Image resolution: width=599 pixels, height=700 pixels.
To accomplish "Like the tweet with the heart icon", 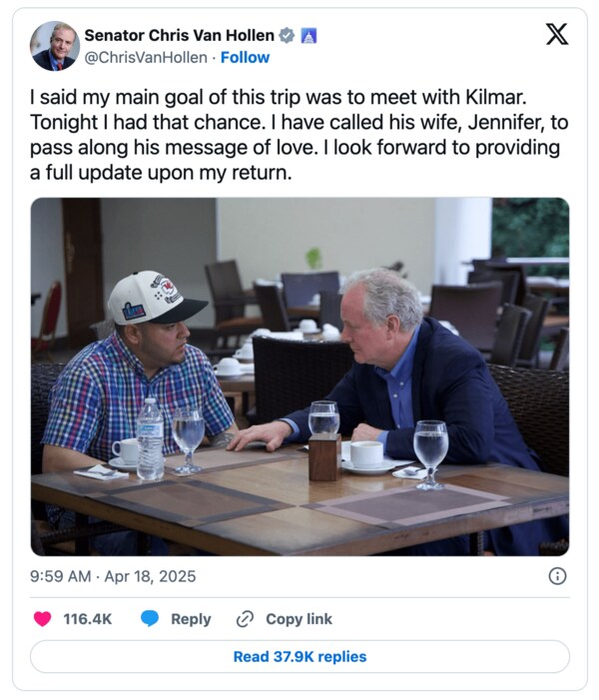I will [x=42, y=619].
